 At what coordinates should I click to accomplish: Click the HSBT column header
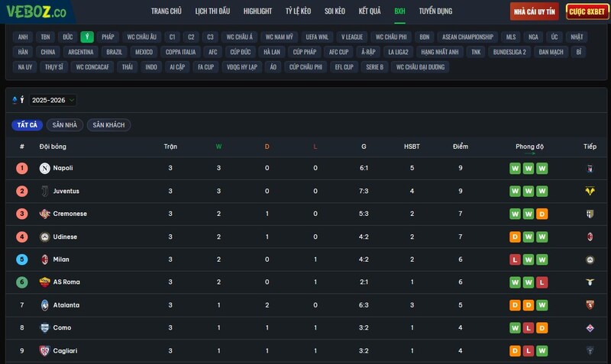pos(412,147)
